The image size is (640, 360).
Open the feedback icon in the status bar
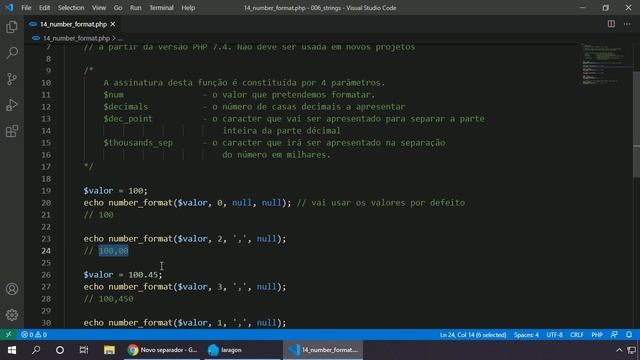pyautogui.click(x=614, y=335)
